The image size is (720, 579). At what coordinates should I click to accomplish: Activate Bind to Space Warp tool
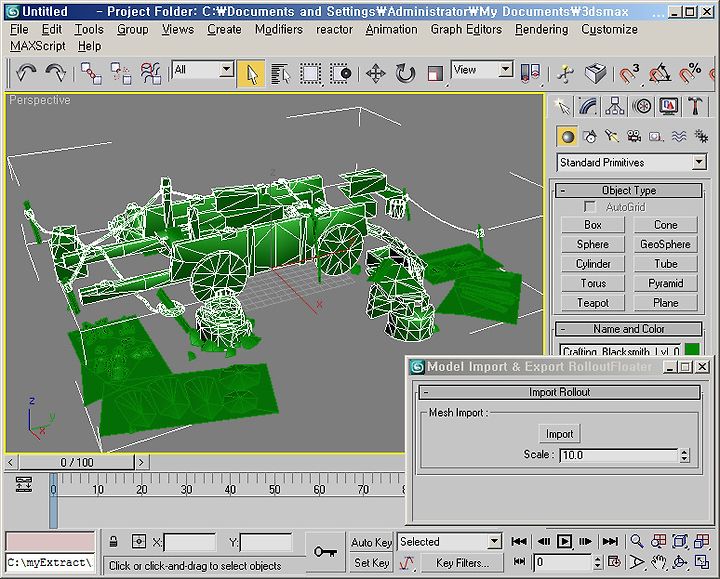click(x=151, y=73)
